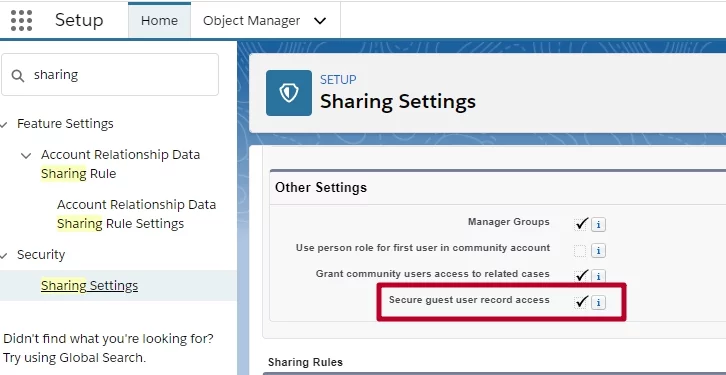Open Sharing Settings in the sidebar
The image size is (726, 375).
(89, 286)
